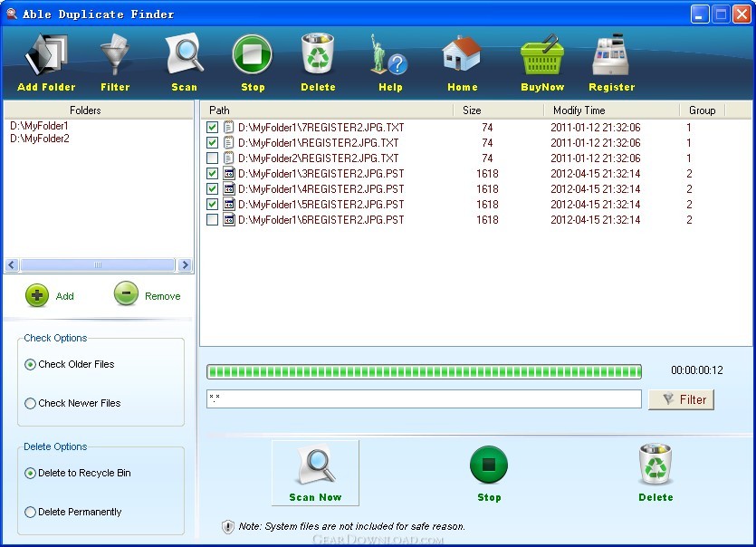The image size is (756, 547).
Task: Click the Folders list horizontal scrollbar thumb
Action: click(x=98, y=264)
